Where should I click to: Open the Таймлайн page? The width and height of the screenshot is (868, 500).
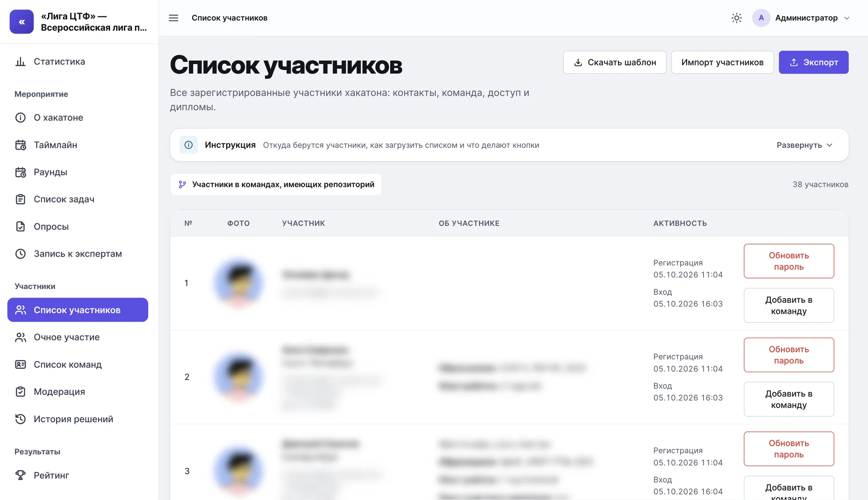[x=78, y=145]
